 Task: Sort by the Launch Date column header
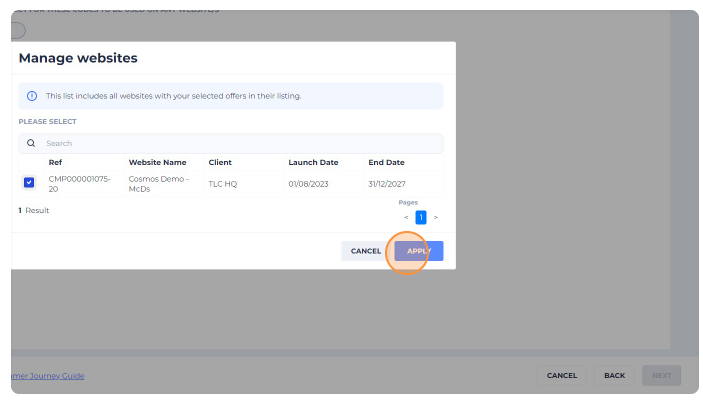313,162
